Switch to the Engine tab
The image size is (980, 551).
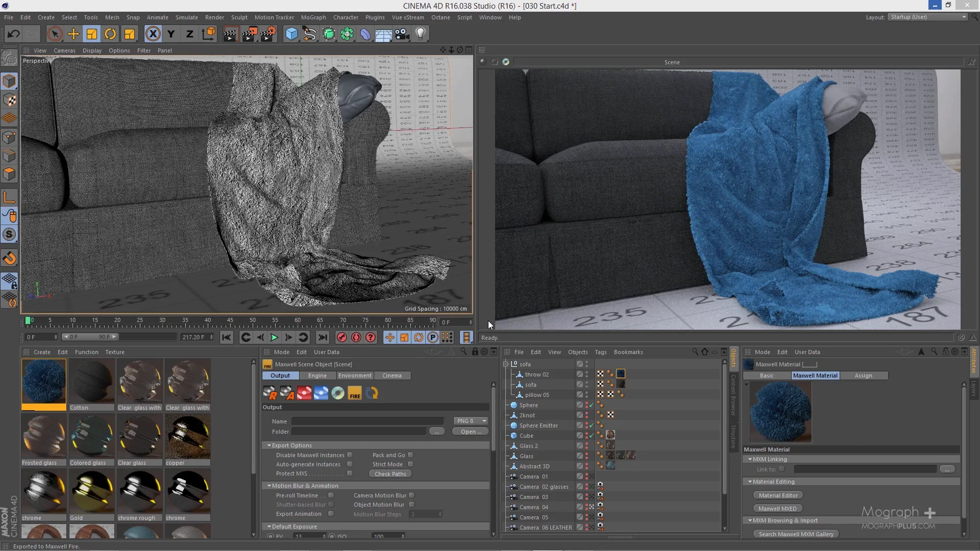click(x=318, y=375)
